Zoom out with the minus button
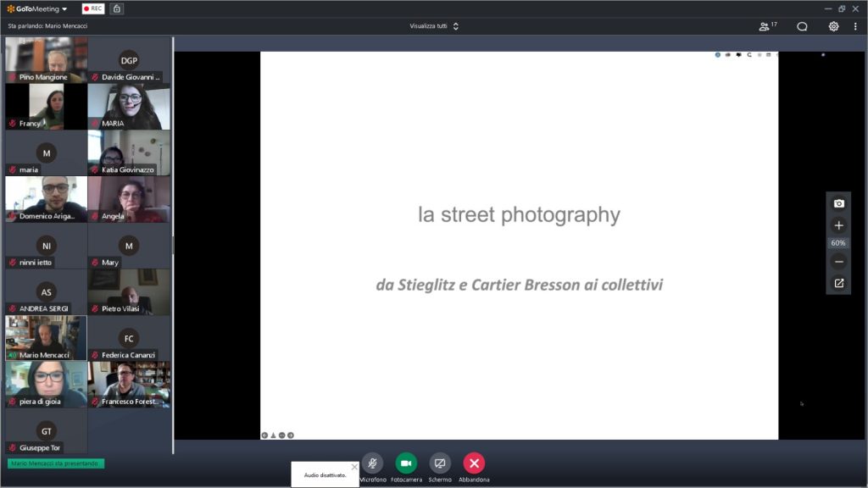The image size is (868, 488). click(x=838, y=262)
